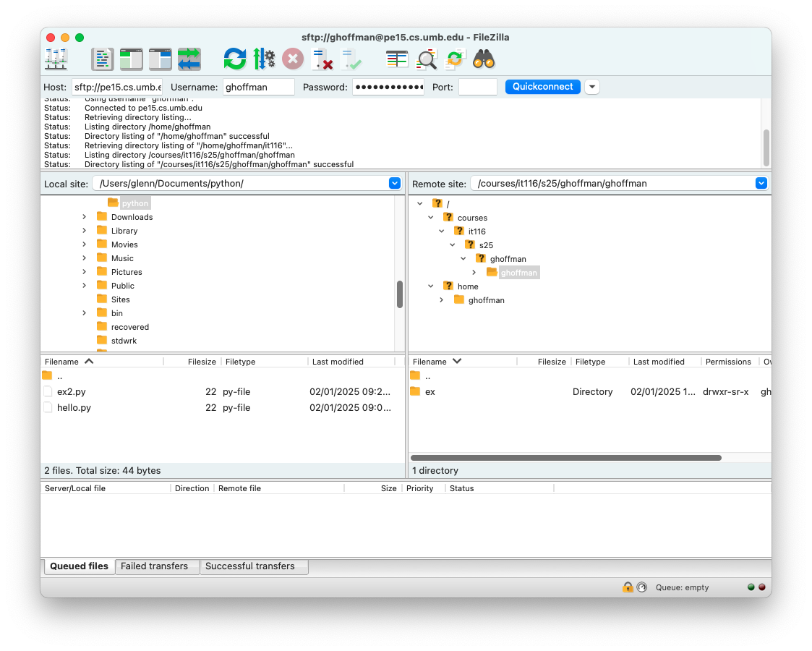Search for files with binoculars icon

coord(484,59)
